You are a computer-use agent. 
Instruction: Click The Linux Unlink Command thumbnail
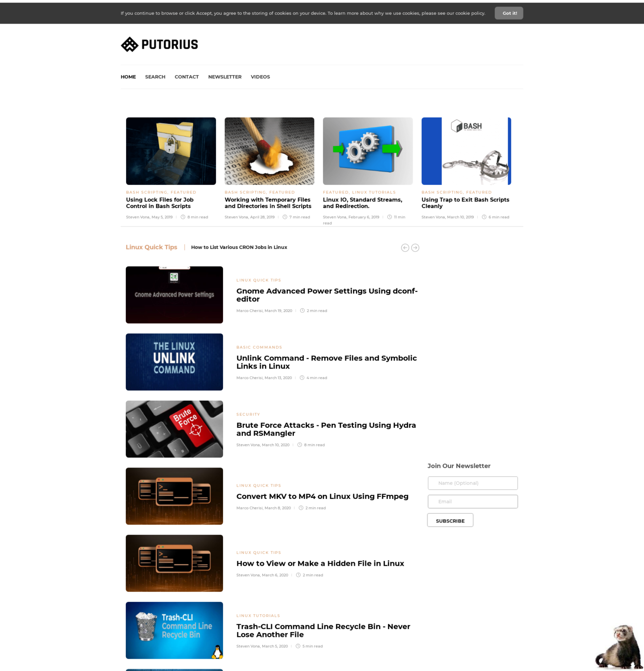174,362
